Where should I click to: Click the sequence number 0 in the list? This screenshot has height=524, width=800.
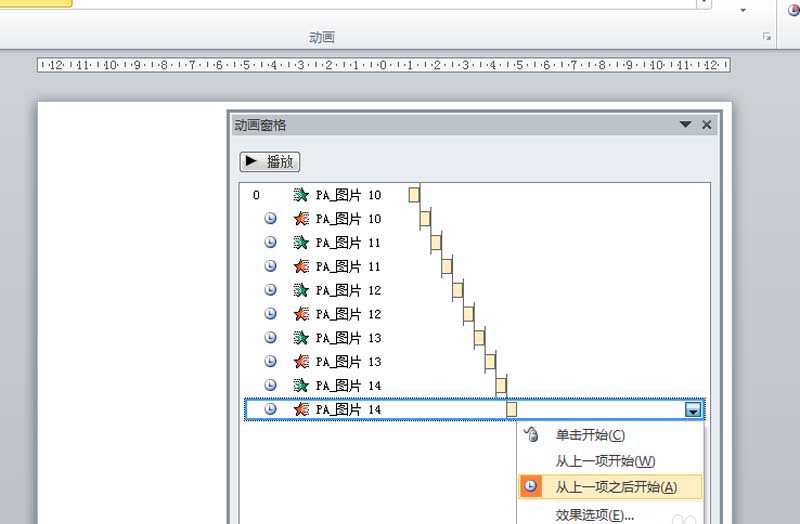click(x=256, y=195)
